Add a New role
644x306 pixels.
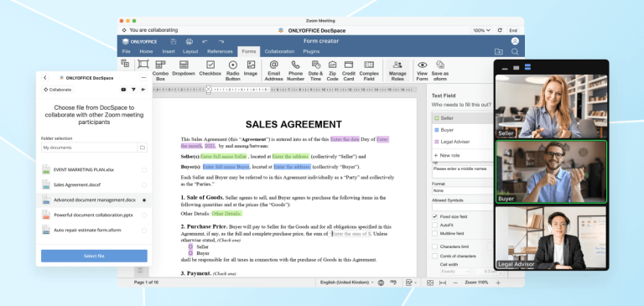(463, 155)
